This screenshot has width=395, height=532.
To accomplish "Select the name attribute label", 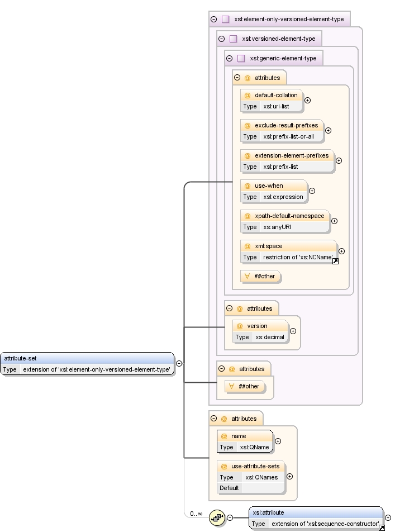I will coord(239,436).
